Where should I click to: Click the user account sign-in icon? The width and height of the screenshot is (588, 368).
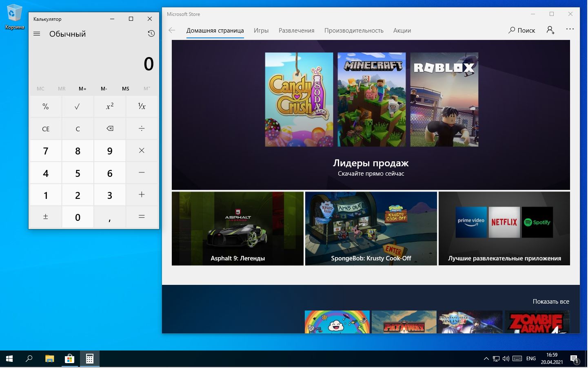[x=550, y=30]
